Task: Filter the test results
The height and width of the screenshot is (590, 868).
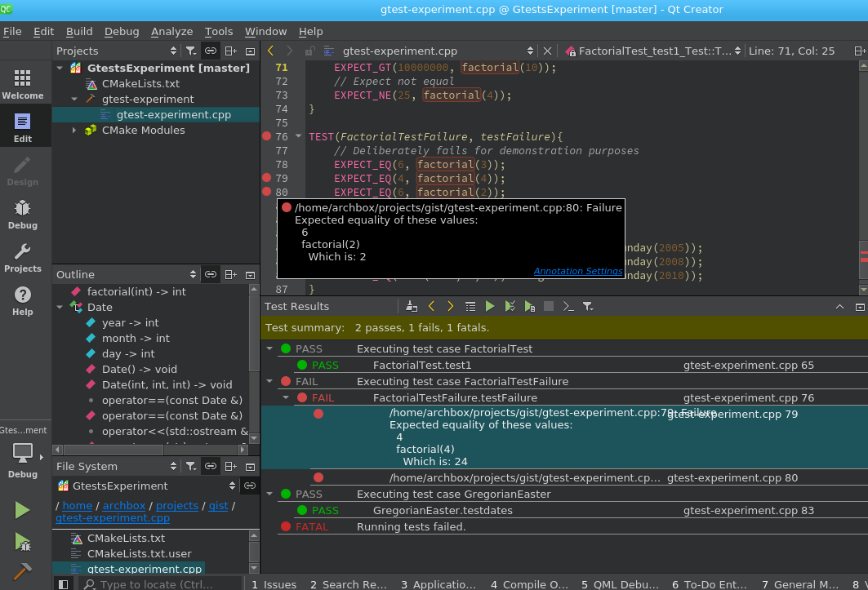Action: pos(588,307)
